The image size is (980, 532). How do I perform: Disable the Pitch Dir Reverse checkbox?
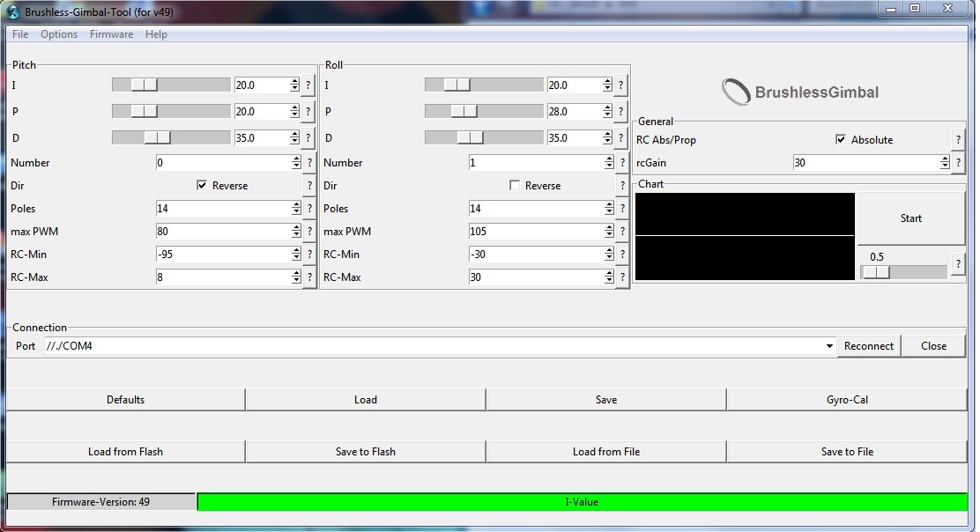(x=203, y=186)
